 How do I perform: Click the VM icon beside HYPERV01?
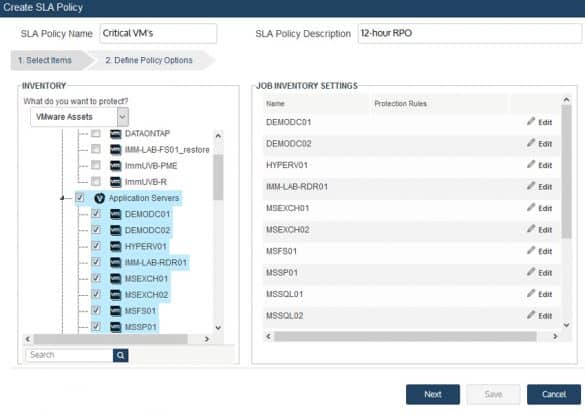(116, 246)
